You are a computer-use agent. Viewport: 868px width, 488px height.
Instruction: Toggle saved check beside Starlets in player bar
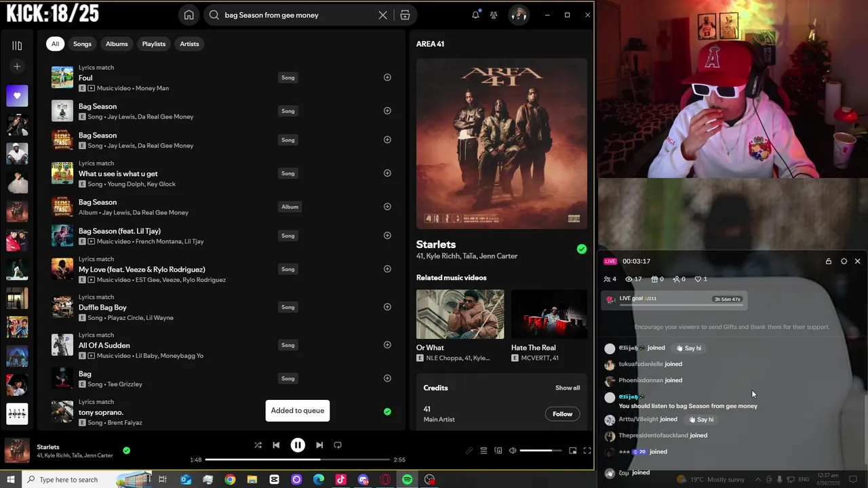tap(126, 450)
